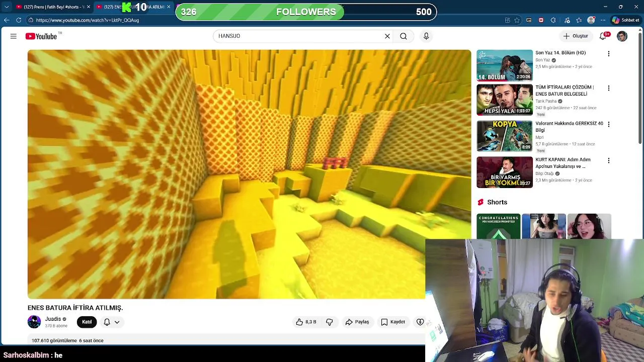
Task: Open the Juadis channel name link
Action: pyautogui.click(x=53, y=319)
